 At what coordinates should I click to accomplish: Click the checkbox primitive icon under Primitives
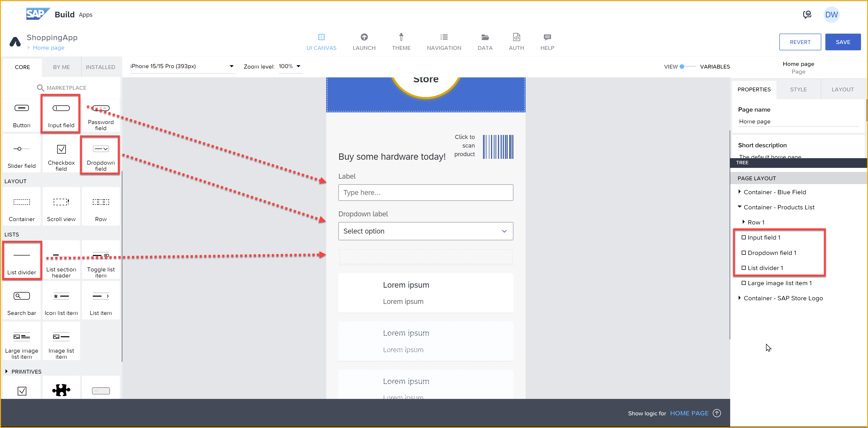click(22, 391)
